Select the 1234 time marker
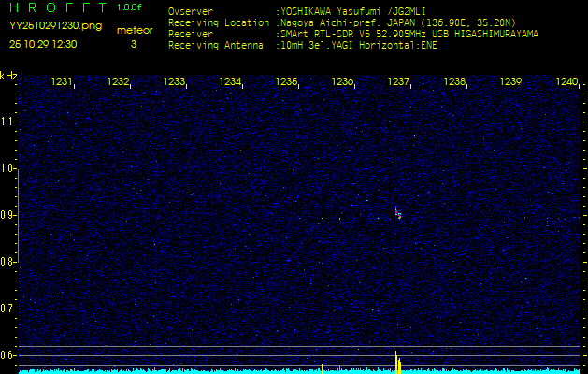588x374 pixels. tap(230, 82)
